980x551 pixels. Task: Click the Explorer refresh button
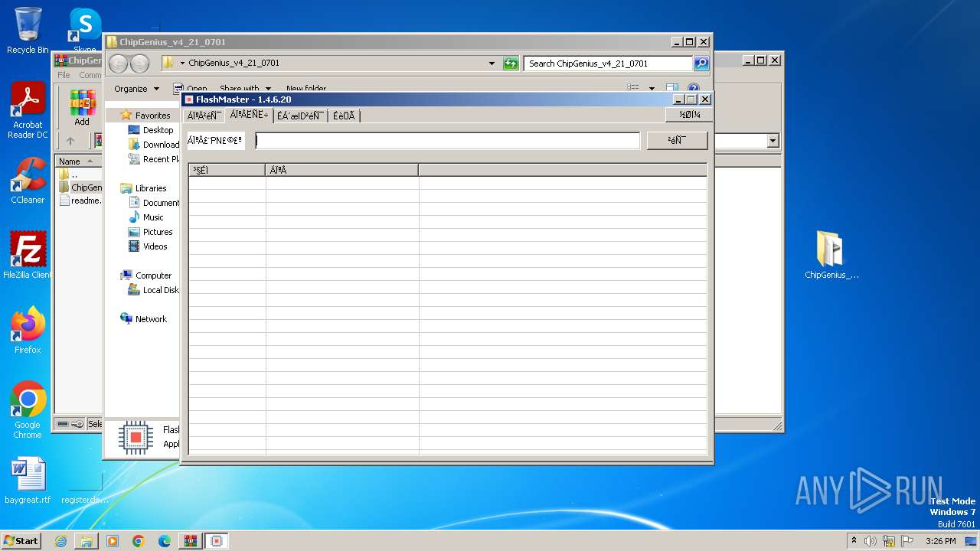[511, 64]
